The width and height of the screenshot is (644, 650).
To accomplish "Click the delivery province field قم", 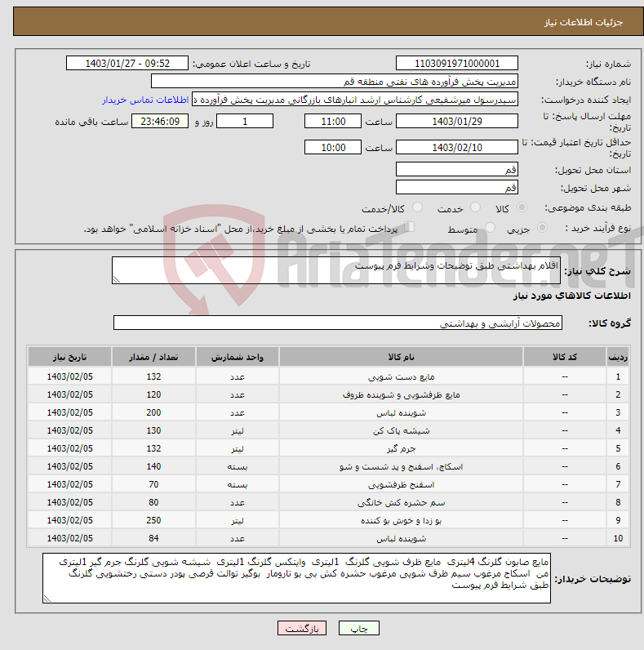I will (x=457, y=169).
